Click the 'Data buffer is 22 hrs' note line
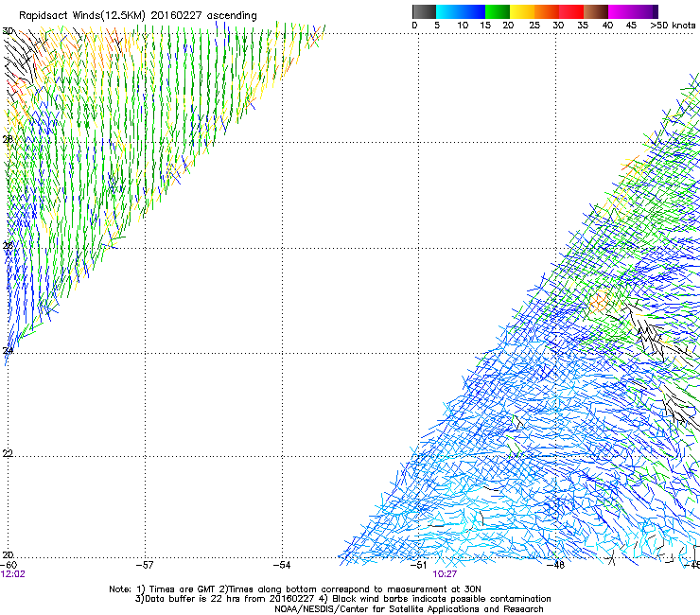 342,599
